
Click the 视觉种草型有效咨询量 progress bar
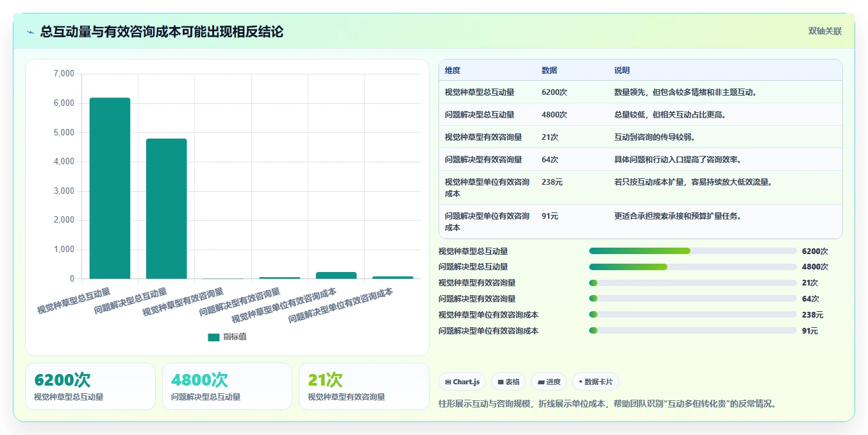click(x=693, y=283)
